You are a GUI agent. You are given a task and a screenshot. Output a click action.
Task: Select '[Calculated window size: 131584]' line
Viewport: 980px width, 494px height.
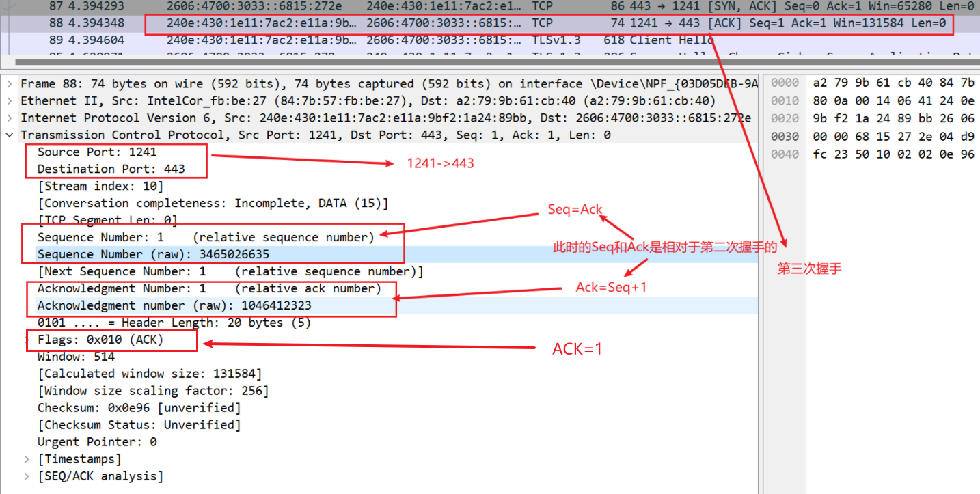click(150, 374)
